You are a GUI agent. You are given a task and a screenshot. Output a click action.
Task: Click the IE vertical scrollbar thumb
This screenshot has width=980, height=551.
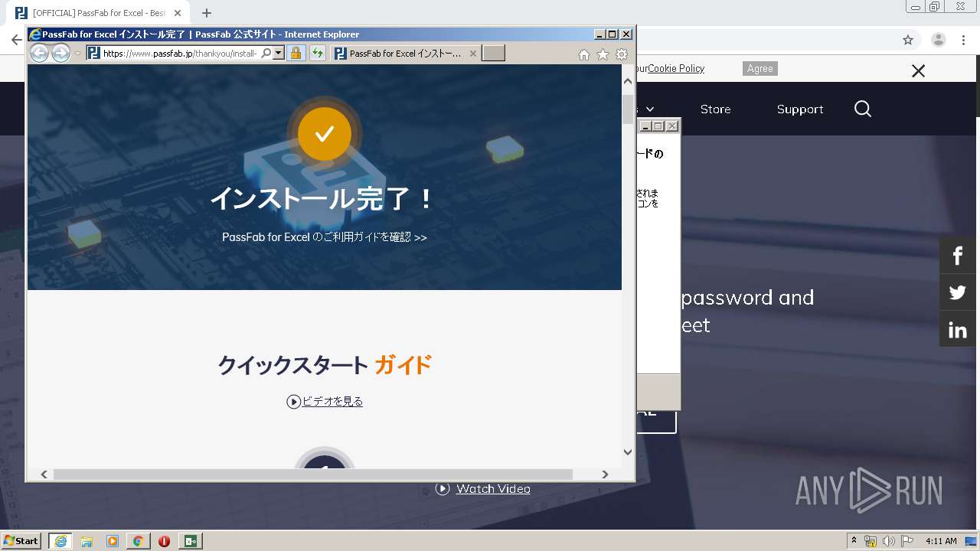point(628,109)
